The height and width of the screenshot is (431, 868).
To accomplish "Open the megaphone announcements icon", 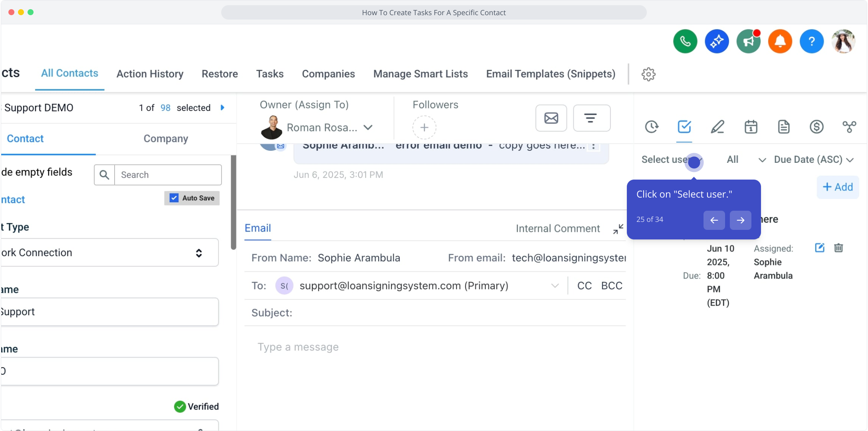I will click(x=748, y=41).
